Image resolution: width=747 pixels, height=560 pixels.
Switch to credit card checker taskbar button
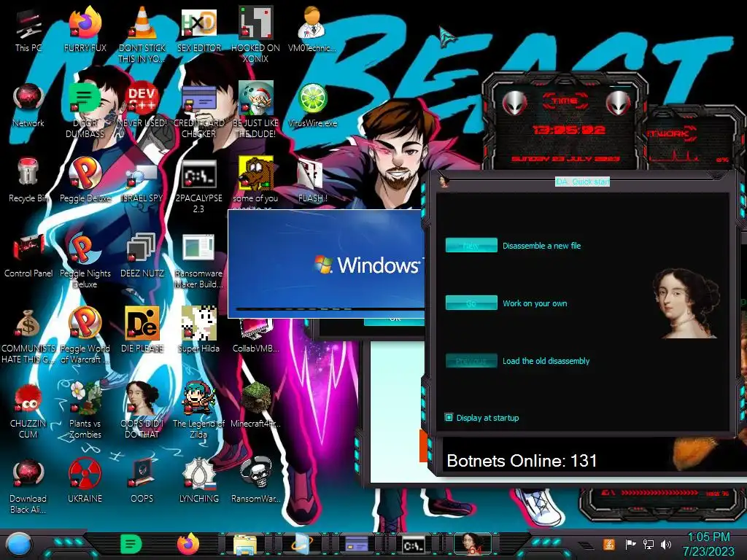[357, 545]
